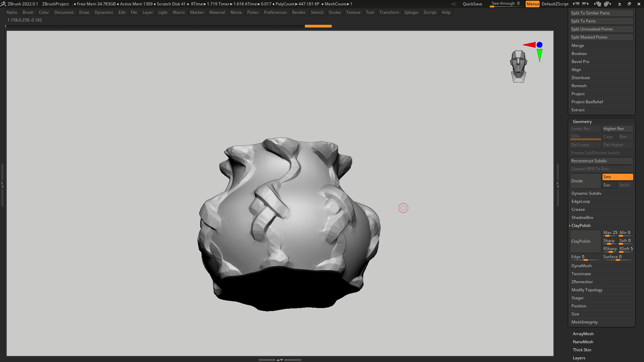The image size is (644, 362).
Task: Collapse the Geometry palette header
Action: coord(582,122)
